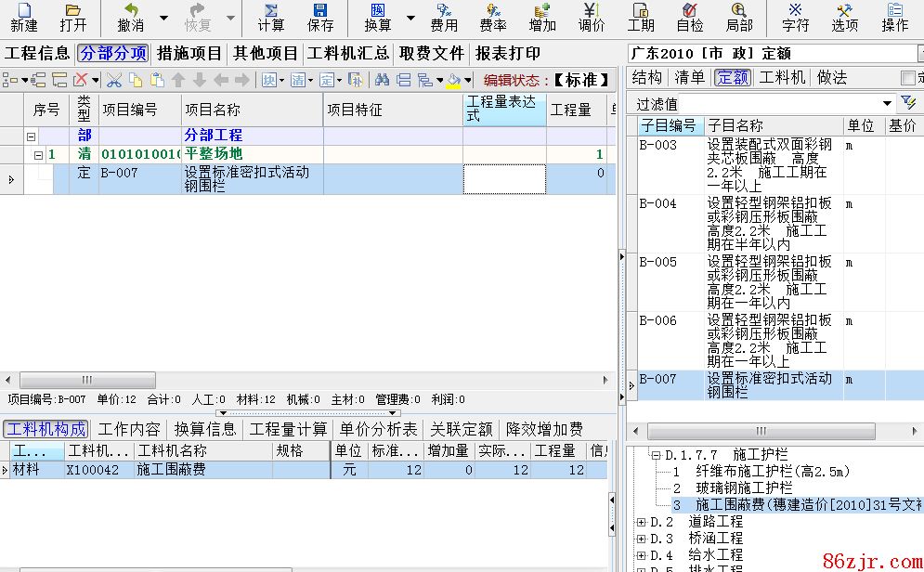Image resolution: width=924 pixels, height=572 pixels.
Task: Select the 玻璃钢施工护栏 tree item
Action: (745, 487)
